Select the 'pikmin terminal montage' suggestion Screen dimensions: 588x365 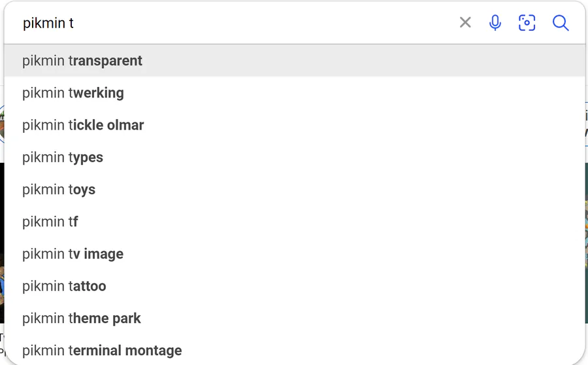102,351
